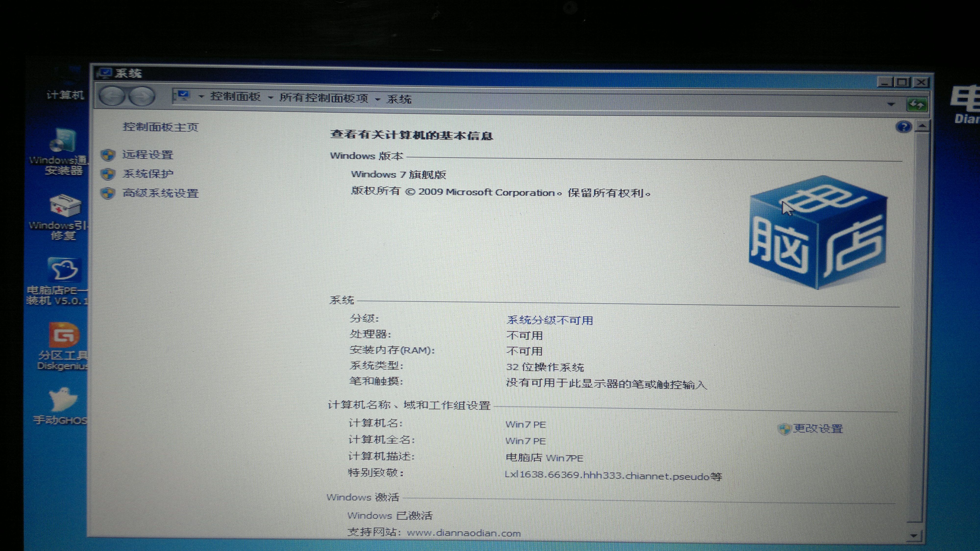Click shield icon next to 高级系统设置
This screenshot has width=980, height=551.
click(x=108, y=193)
